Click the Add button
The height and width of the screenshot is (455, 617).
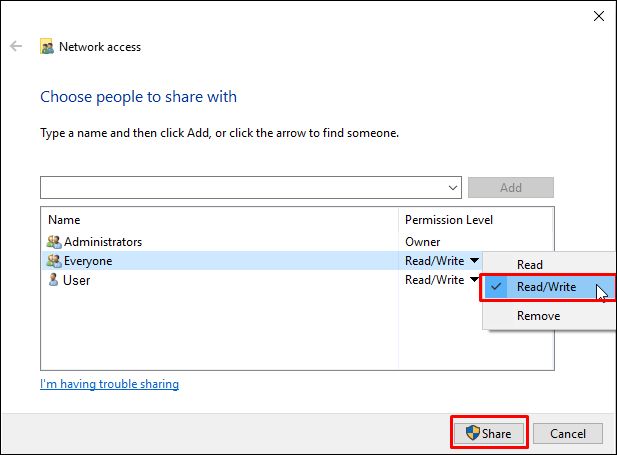510,187
